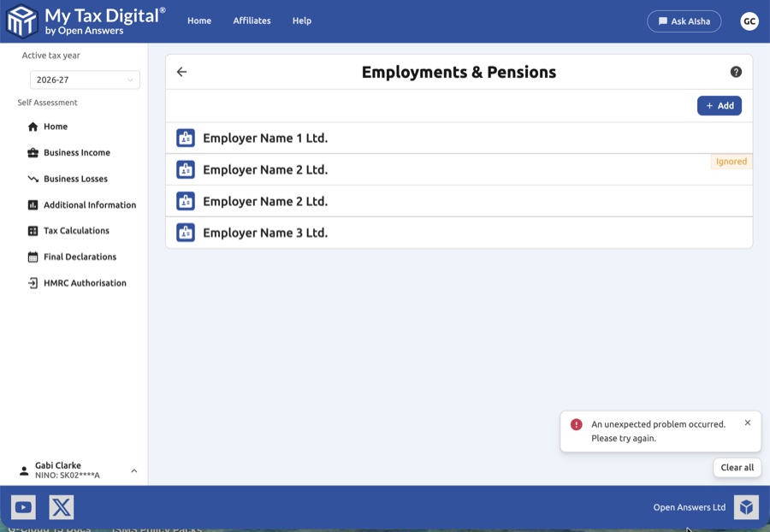Image resolution: width=770 pixels, height=532 pixels.
Task: Open the YouTube icon in the footer
Action: [23, 506]
